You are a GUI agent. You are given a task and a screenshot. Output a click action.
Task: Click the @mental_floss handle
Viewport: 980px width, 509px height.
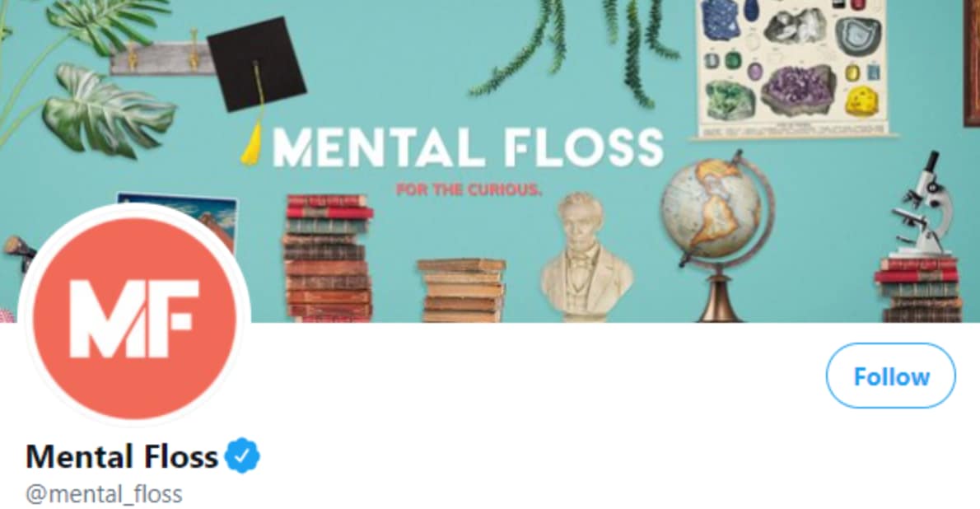click(104, 494)
